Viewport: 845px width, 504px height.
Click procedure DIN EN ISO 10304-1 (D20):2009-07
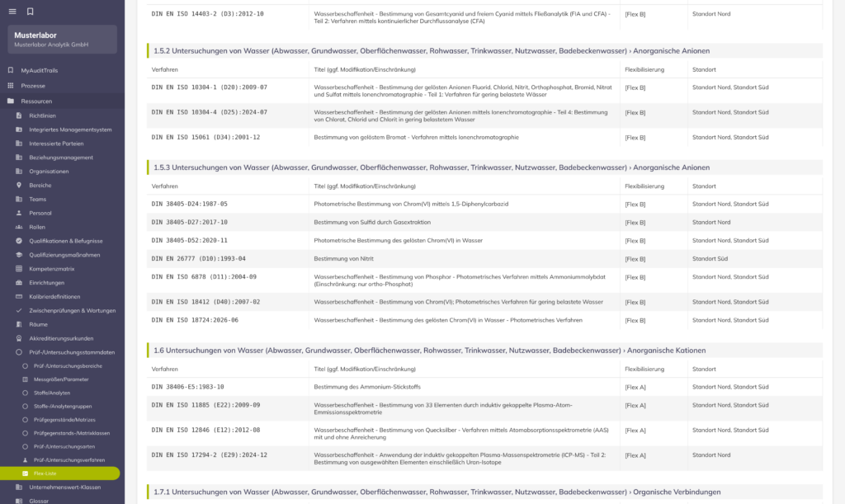pyautogui.click(x=209, y=87)
